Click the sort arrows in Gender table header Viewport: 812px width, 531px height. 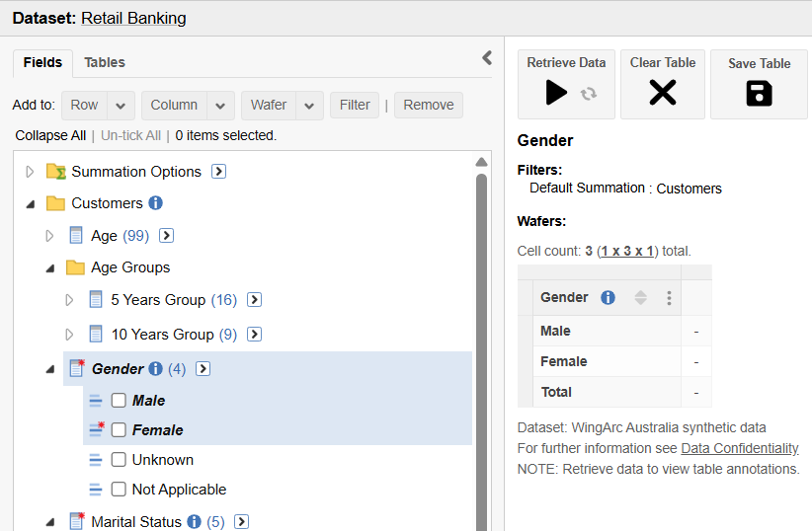(x=640, y=298)
